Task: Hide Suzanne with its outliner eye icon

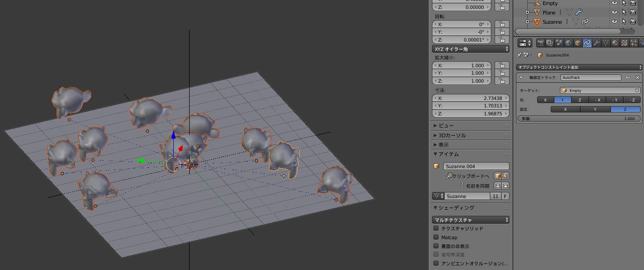Action: point(615,21)
